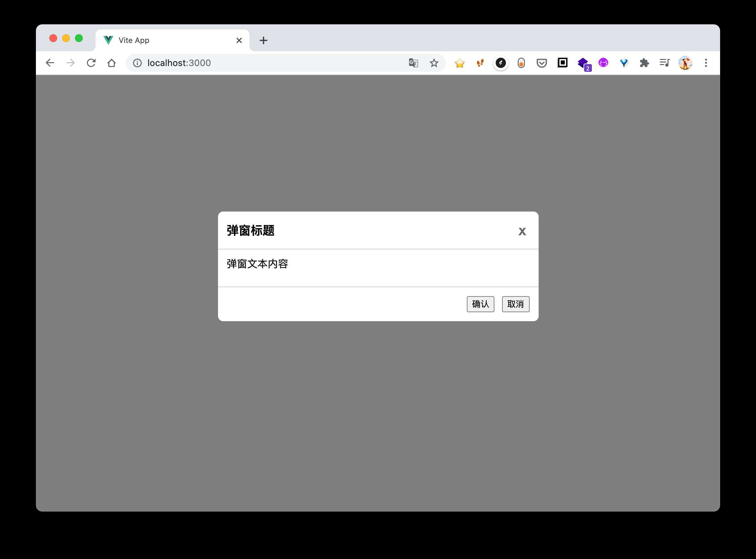Bookmark this page with the star outline
The height and width of the screenshot is (559, 756).
click(434, 63)
